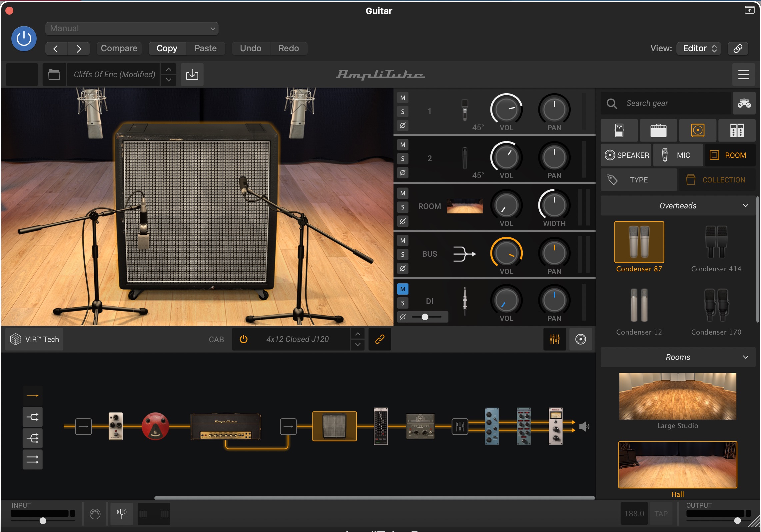Toggle the plugin power bypass button
761x532 pixels.
click(x=24, y=39)
